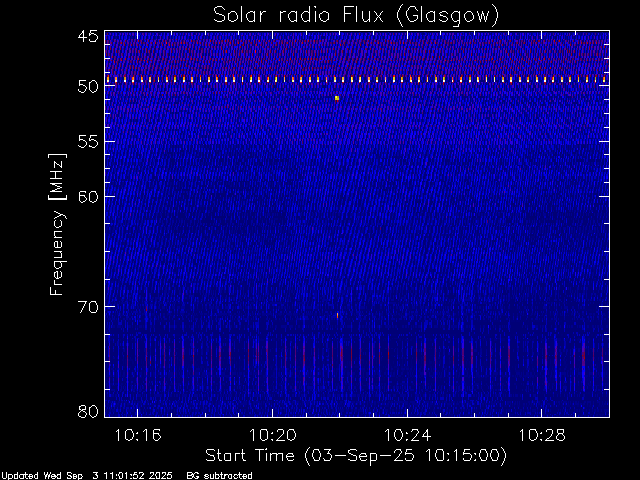Image resolution: width=640 pixels, height=480 pixels.
Task: Click the 50 frequency tick label
Action: (x=88, y=86)
